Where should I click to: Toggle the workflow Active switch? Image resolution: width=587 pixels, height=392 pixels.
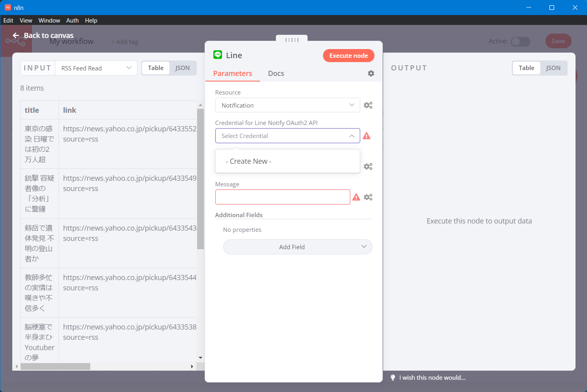(x=520, y=42)
